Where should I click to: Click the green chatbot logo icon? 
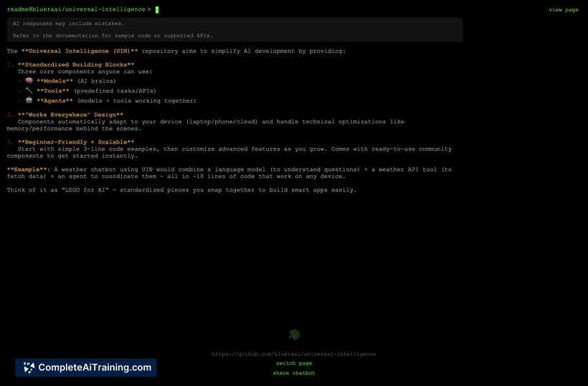(295, 334)
